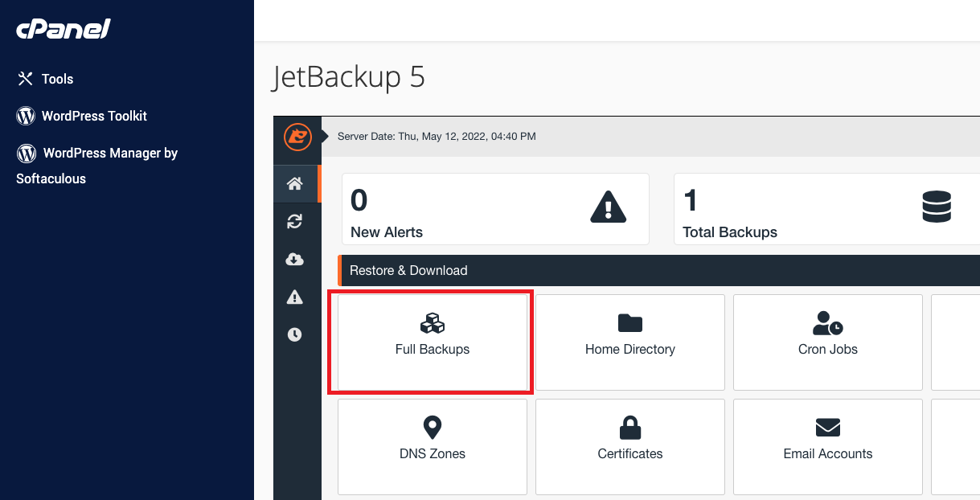Open the warning triangle icon in JetBackup sidebar
The image size is (980, 500).
pyautogui.click(x=295, y=297)
